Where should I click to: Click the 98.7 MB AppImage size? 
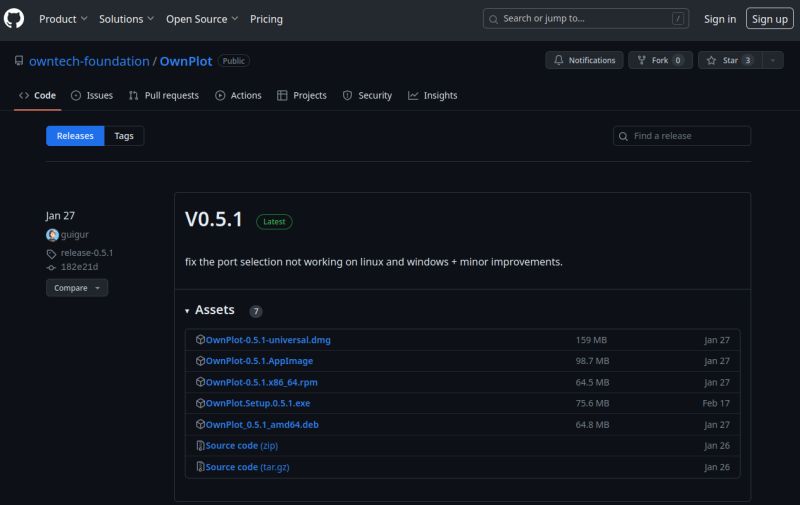pos(592,361)
